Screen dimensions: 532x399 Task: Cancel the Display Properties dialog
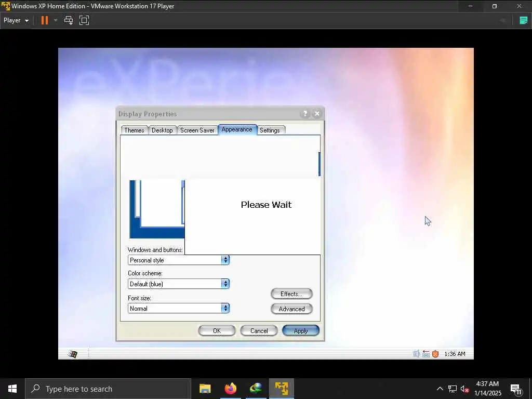pyautogui.click(x=259, y=331)
